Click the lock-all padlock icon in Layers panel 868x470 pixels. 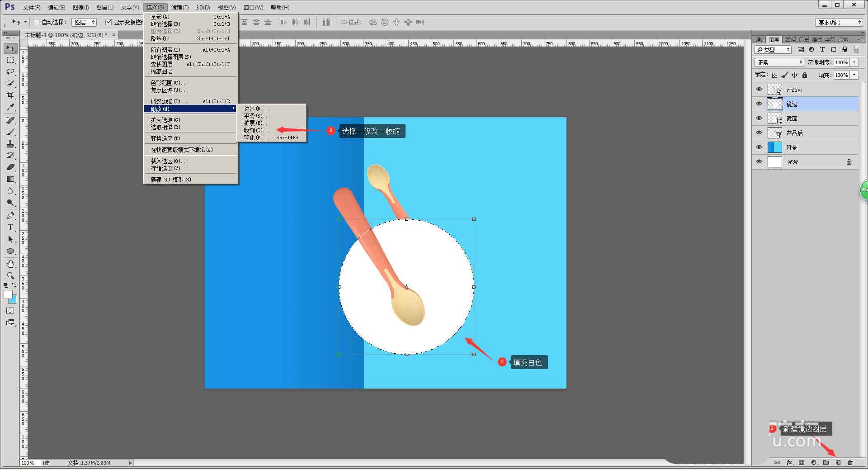click(x=804, y=75)
